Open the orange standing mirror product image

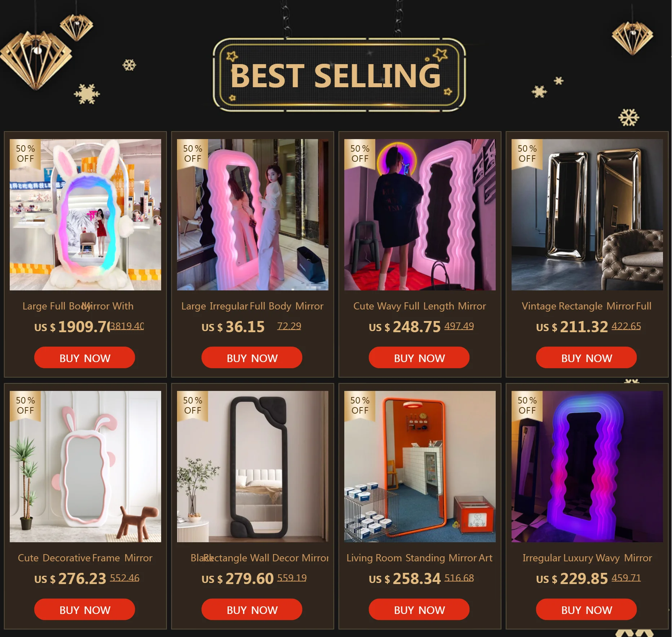pos(420,467)
